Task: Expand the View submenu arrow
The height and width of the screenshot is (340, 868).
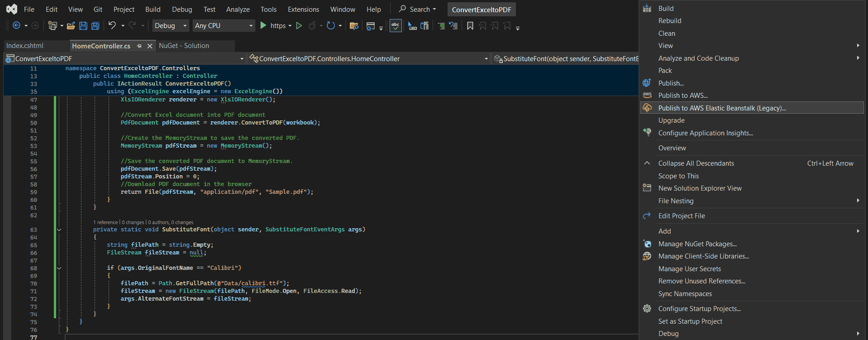Action: click(x=858, y=45)
